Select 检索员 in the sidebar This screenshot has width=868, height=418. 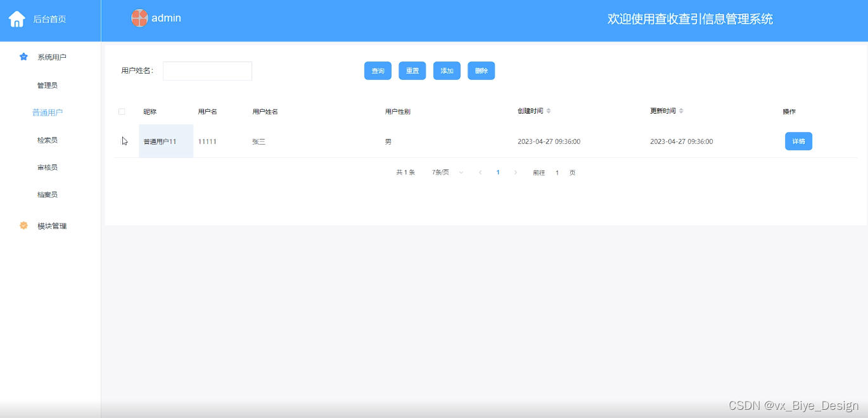point(48,140)
